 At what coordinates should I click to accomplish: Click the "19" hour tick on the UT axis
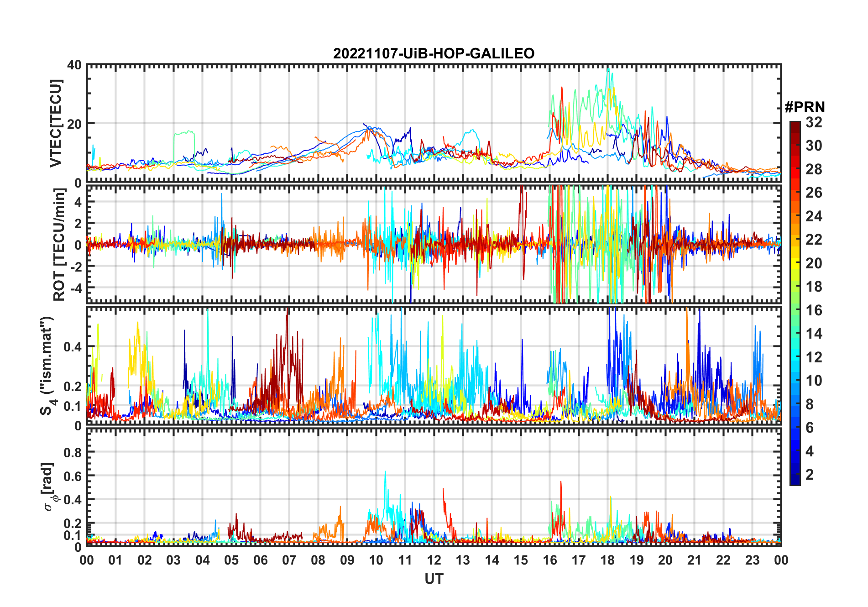tap(636, 560)
